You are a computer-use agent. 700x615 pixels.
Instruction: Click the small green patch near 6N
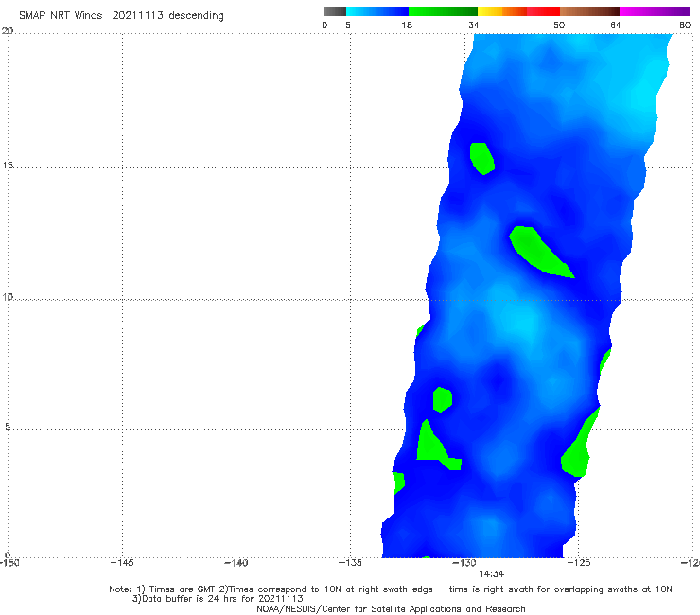pyautogui.click(x=443, y=399)
